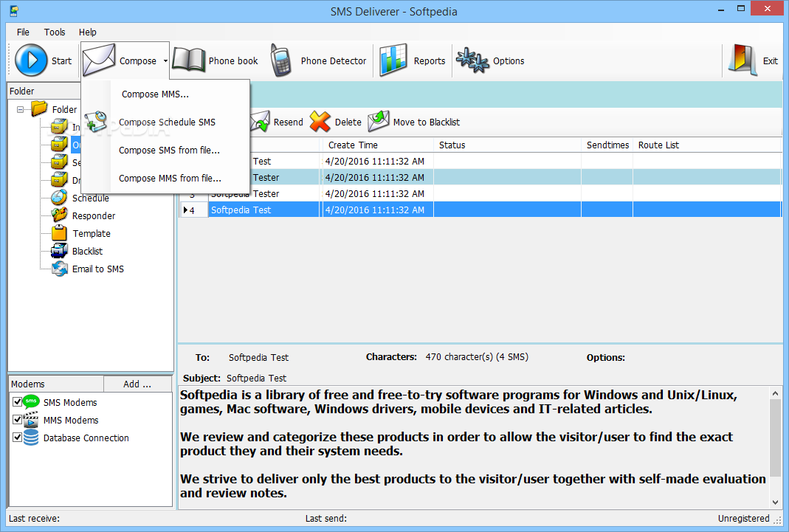Click the Resend envelope icon
Viewport: 789px width, 532px height.
tap(260, 122)
